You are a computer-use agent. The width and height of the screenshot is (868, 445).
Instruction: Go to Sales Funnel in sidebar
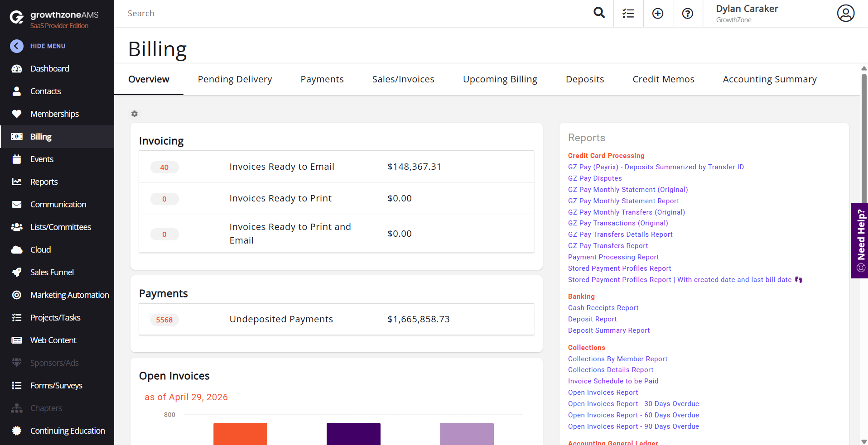click(52, 273)
